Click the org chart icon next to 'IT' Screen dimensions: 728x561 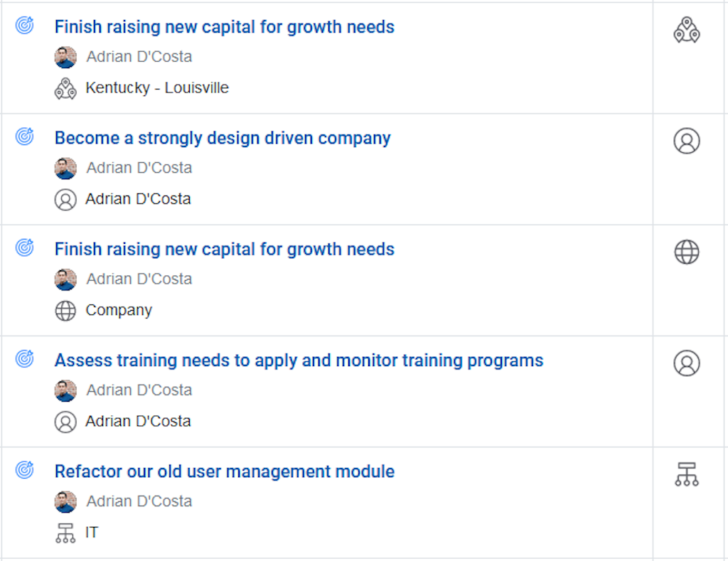coord(65,532)
